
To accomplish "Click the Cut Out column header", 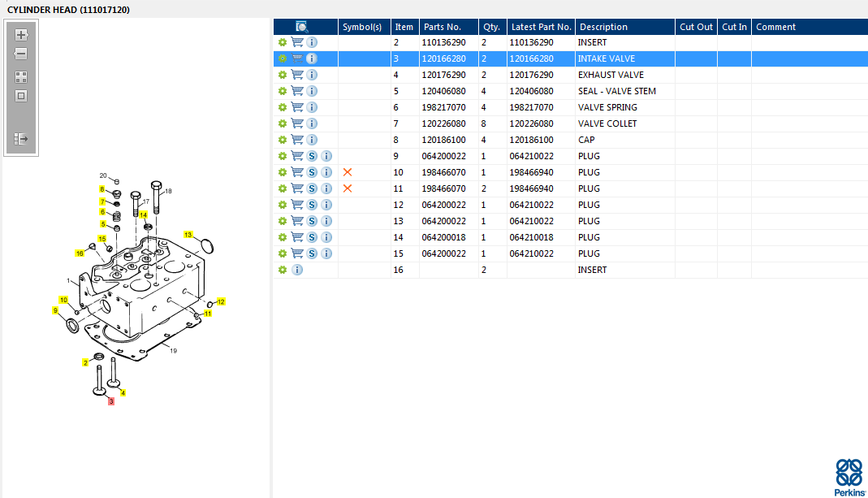I will pos(696,27).
